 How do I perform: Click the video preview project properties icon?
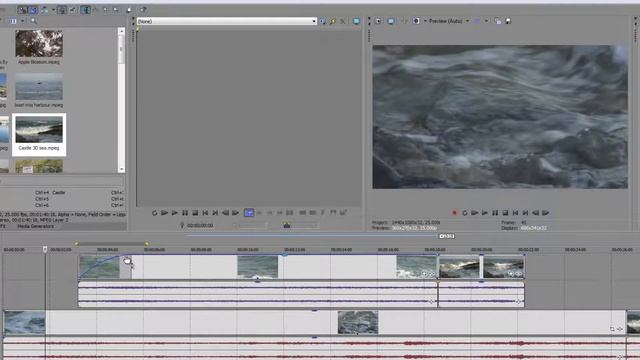[378, 21]
